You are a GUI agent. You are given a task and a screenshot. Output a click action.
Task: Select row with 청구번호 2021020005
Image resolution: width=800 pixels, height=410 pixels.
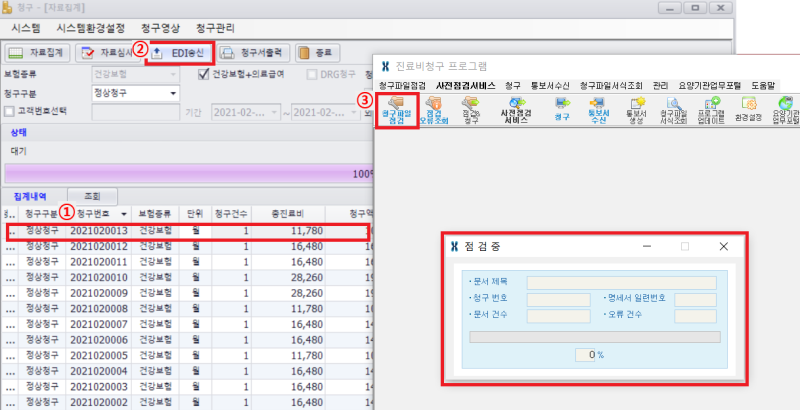(188, 355)
